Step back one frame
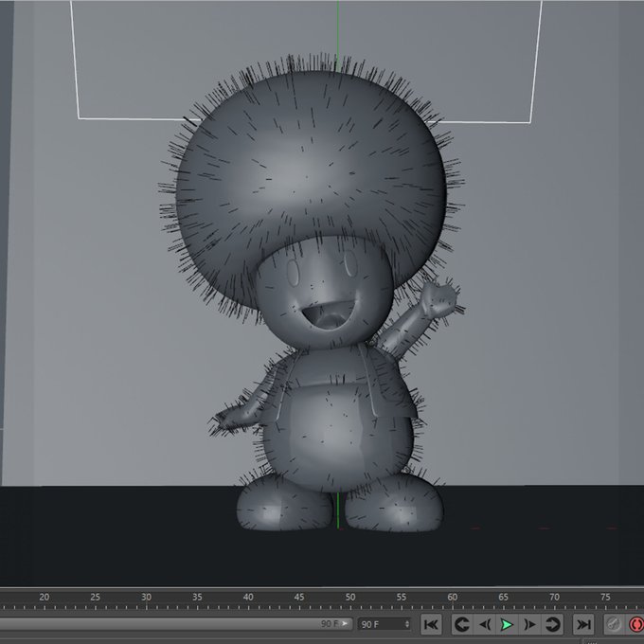This screenshot has height=644, width=644. 485,624
